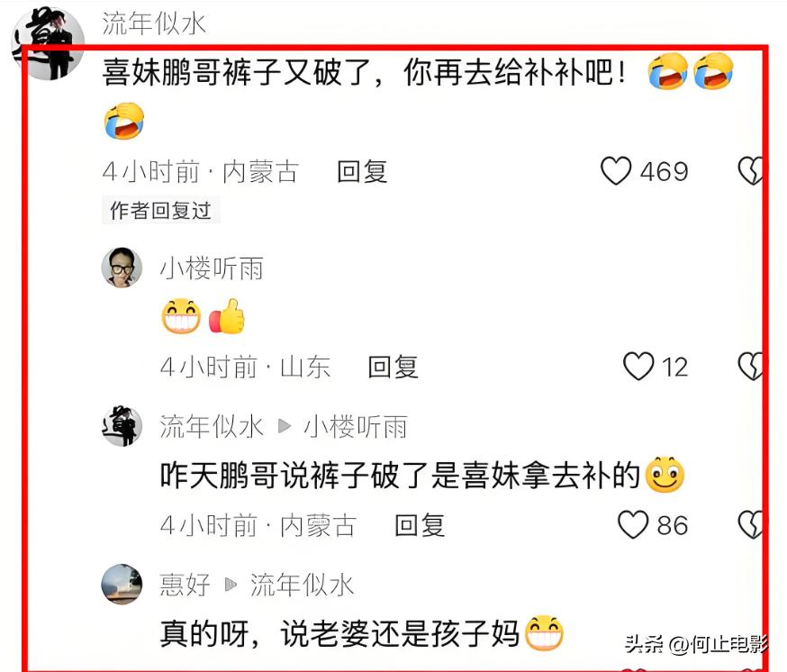This screenshot has height=672, width=787.
Task: Like 小楼听雨's emoji reply
Action: click(x=638, y=366)
